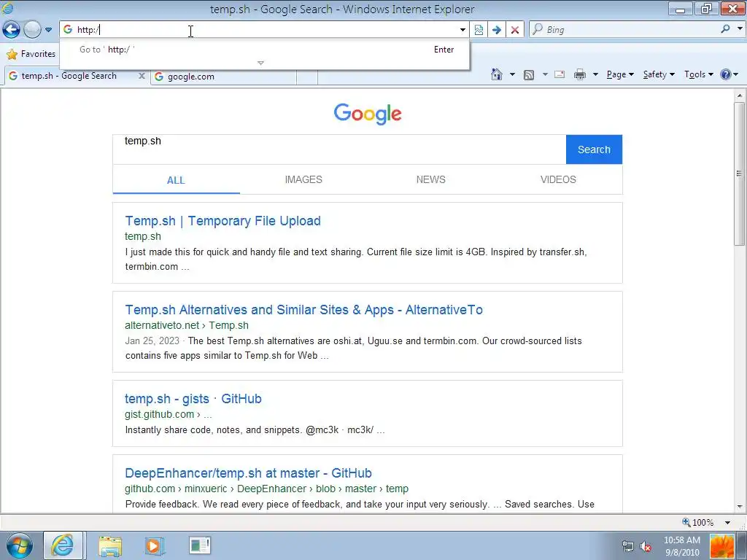This screenshot has width=747, height=560.
Task: Click the Go arrow next to address bar
Action: pyautogui.click(x=496, y=29)
